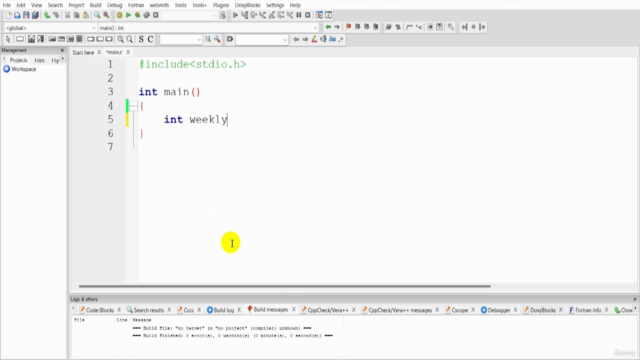Click the Find magnifier icon
The image size is (640, 360).
[97, 15]
